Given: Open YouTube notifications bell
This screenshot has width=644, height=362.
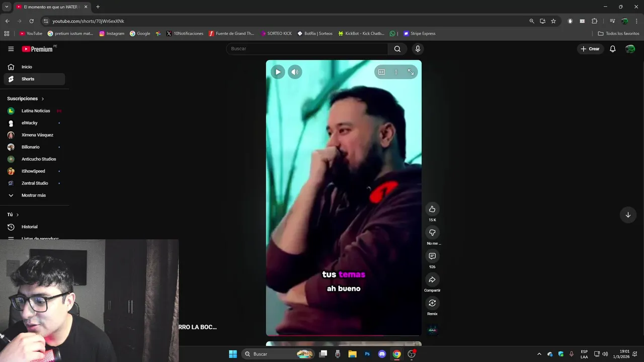Looking at the screenshot, I should (x=613, y=49).
